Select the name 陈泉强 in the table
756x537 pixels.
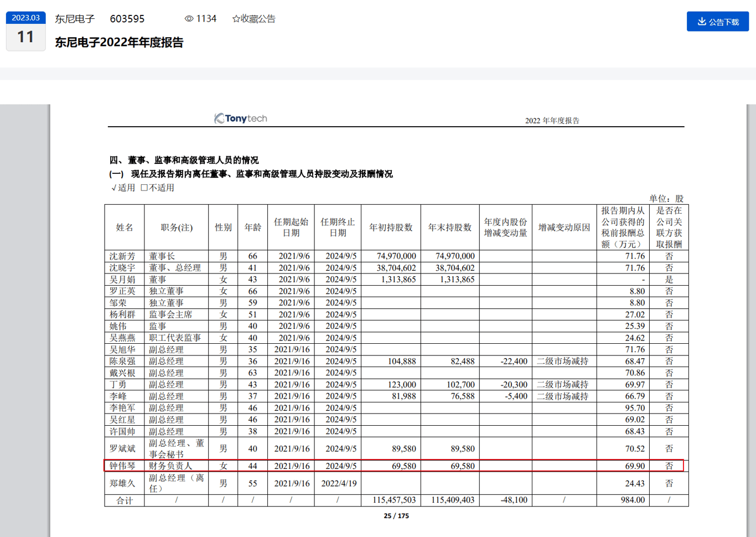point(122,362)
